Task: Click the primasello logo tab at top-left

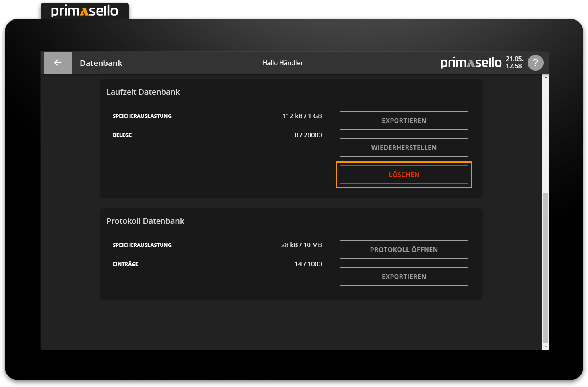Action: [84, 11]
